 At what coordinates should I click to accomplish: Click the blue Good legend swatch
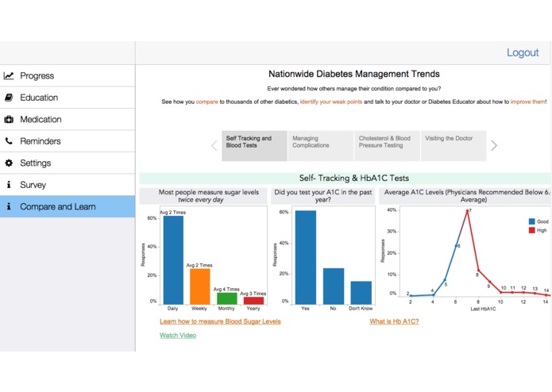click(x=531, y=221)
